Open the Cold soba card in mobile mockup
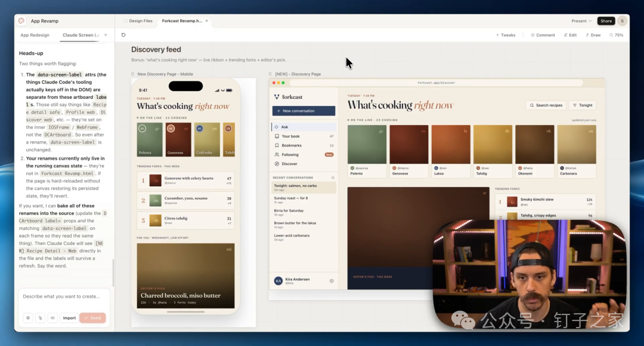644x346 pixels. pyautogui.click(x=207, y=139)
